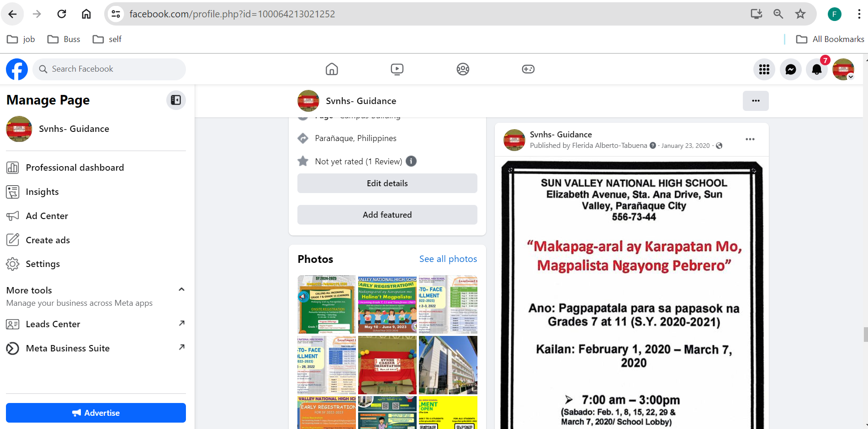
Task: Open the Facebook Video tab
Action: 397,69
